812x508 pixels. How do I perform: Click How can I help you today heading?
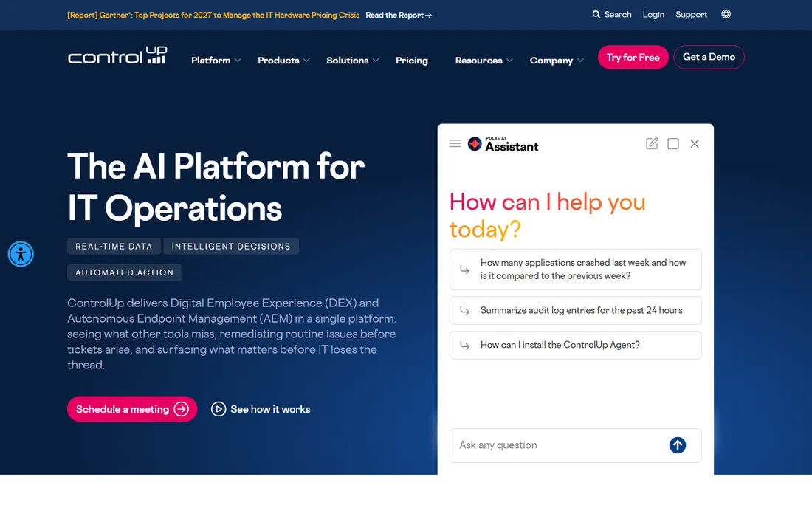pyautogui.click(x=548, y=216)
